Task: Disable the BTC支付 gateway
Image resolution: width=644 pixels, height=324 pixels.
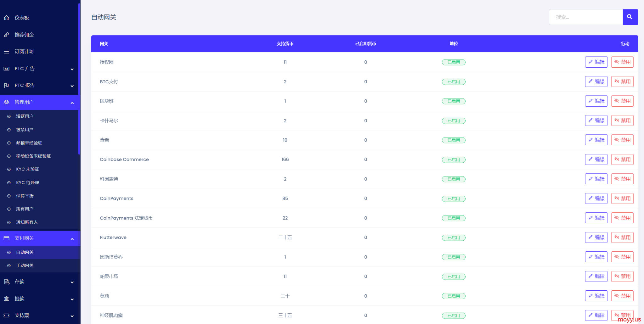Action: [x=622, y=81]
